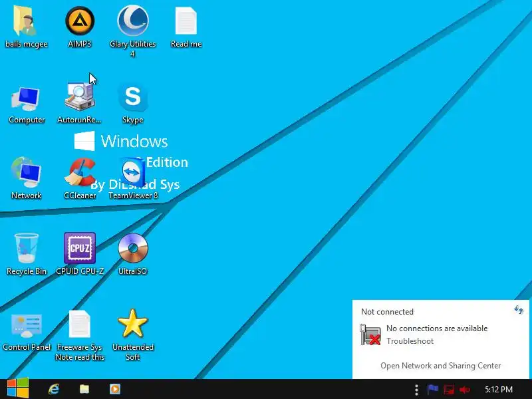Refresh the network list using the arrows icon
This screenshot has width=532, height=399.
pyautogui.click(x=519, y=309)
